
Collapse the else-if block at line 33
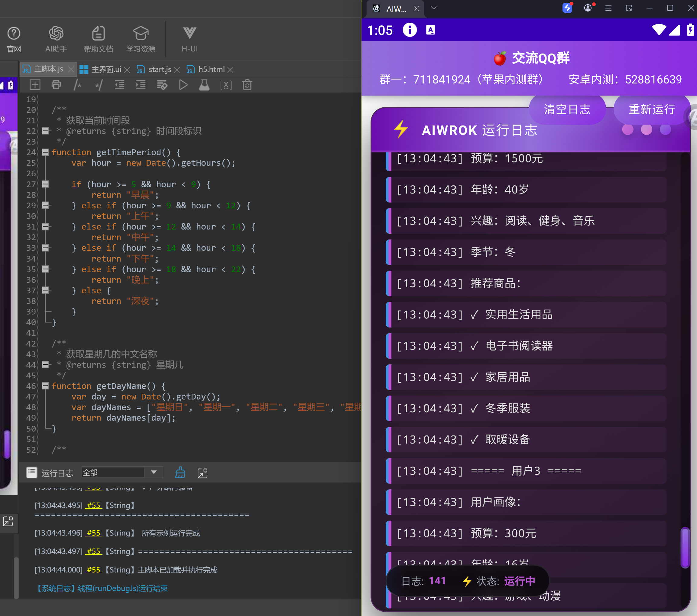pyautogui.click(x=45, y=248)
